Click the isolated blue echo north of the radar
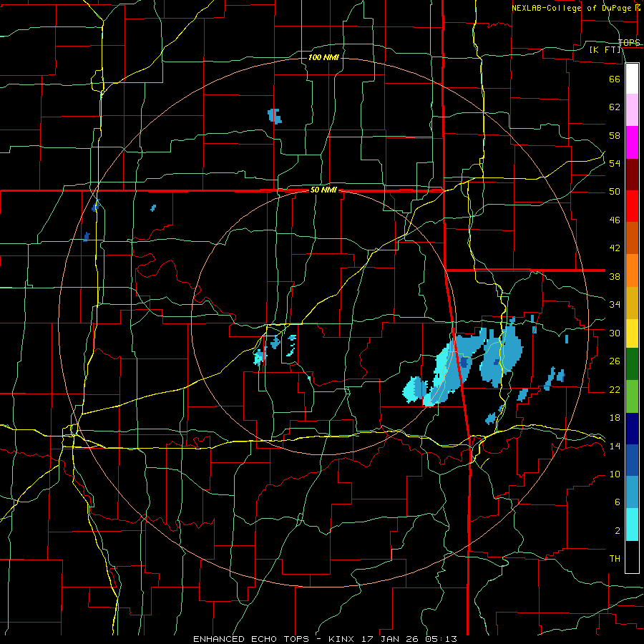Image resolution: width=644 pixels, height=644 pixels. pyautogui.click(x=275, y=116)
